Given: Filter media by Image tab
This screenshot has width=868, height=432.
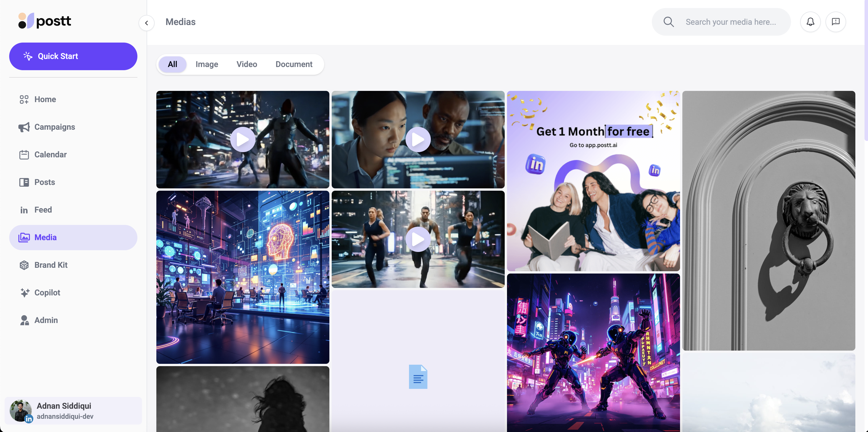Looking at the screenshot, I should coord(207,64).
